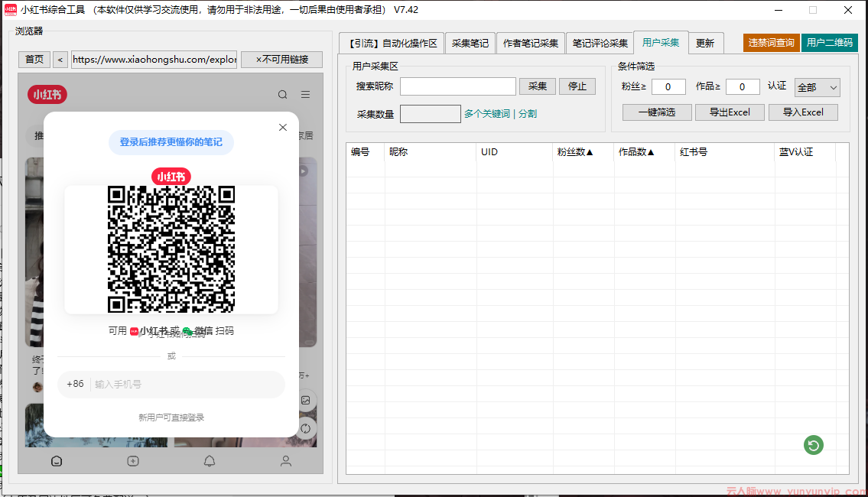Sort by 作品数 column header
The height and width of the screenshot is (497, 868).
(645, 152)
